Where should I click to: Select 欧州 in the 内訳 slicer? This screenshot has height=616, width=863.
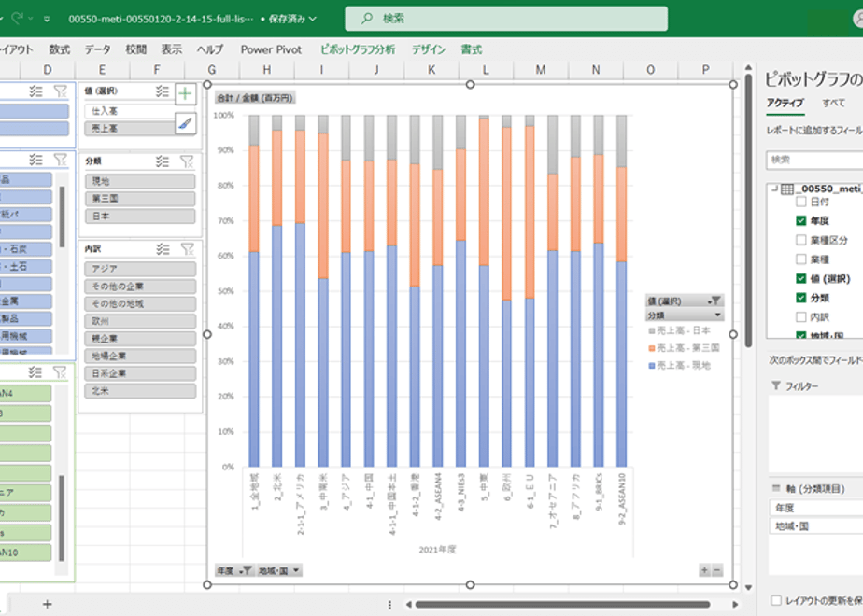[x=140, y=321]
